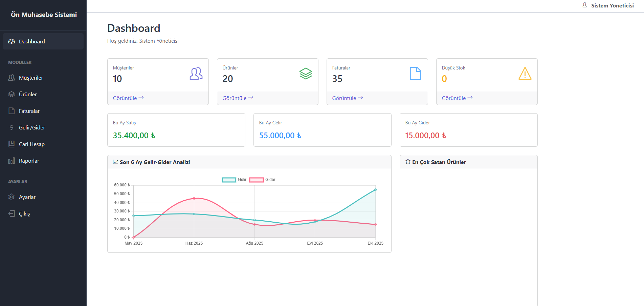Toggle the Gelir legend in the chart
Screen dimensions: 644x306
[x=234, y=180]
